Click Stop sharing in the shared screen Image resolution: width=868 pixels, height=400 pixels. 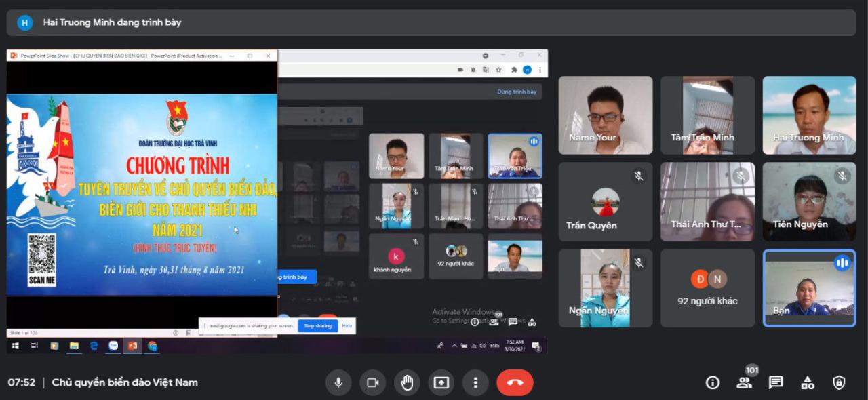tap(317, 326)
